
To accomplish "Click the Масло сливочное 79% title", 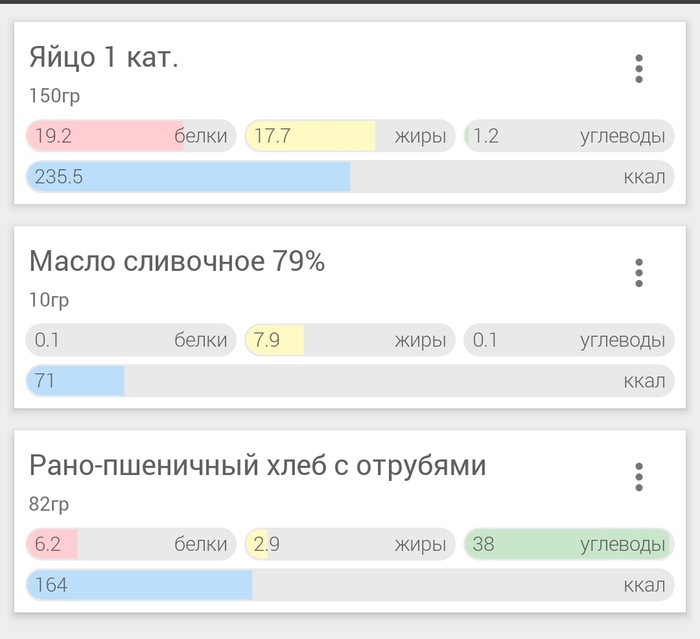I will (177, 262).
